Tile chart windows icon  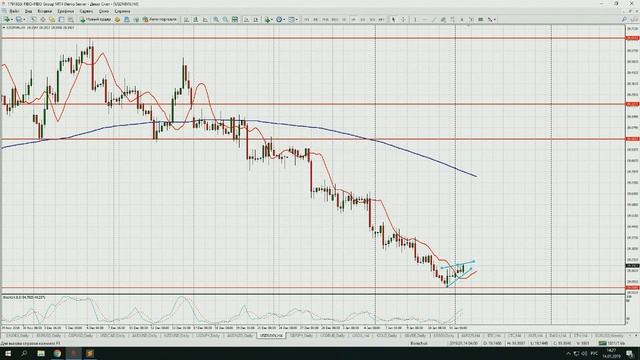coord(235,20)
